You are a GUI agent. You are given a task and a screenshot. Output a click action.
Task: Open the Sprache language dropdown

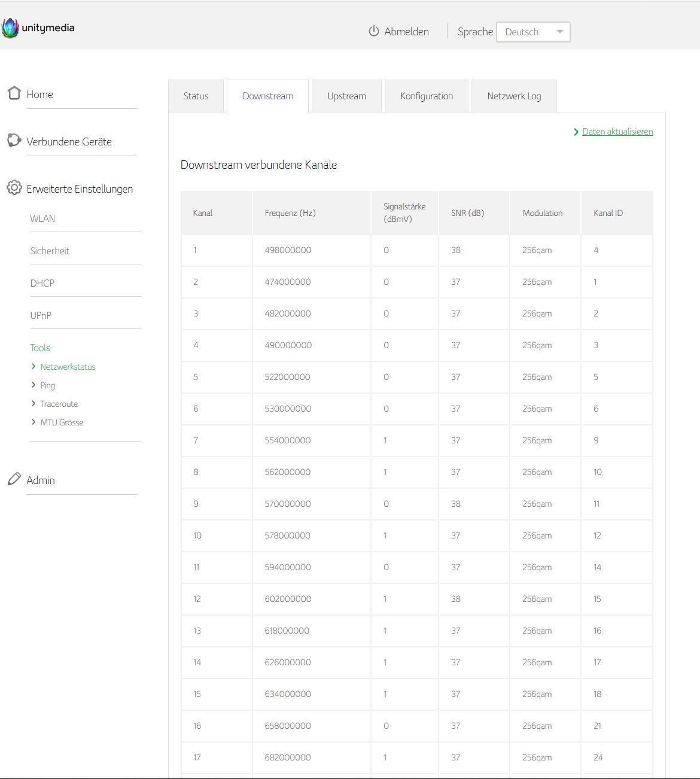tap(533, 32)
